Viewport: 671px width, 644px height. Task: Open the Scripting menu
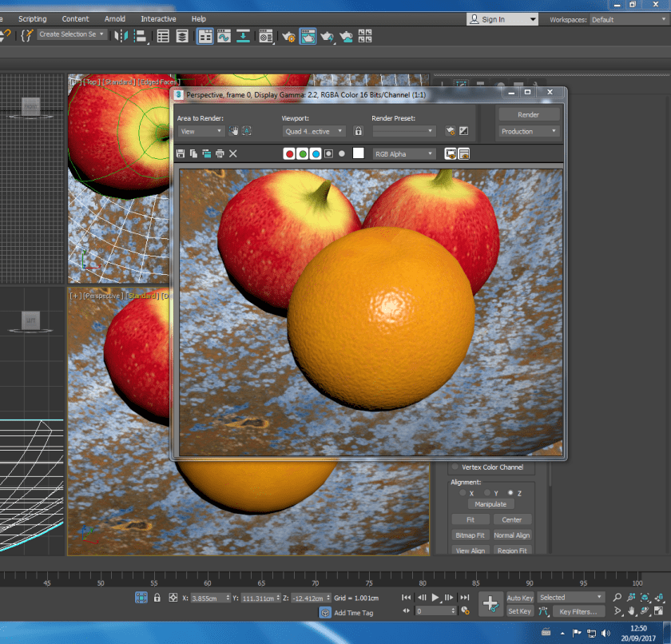click(x=33, y=18)
